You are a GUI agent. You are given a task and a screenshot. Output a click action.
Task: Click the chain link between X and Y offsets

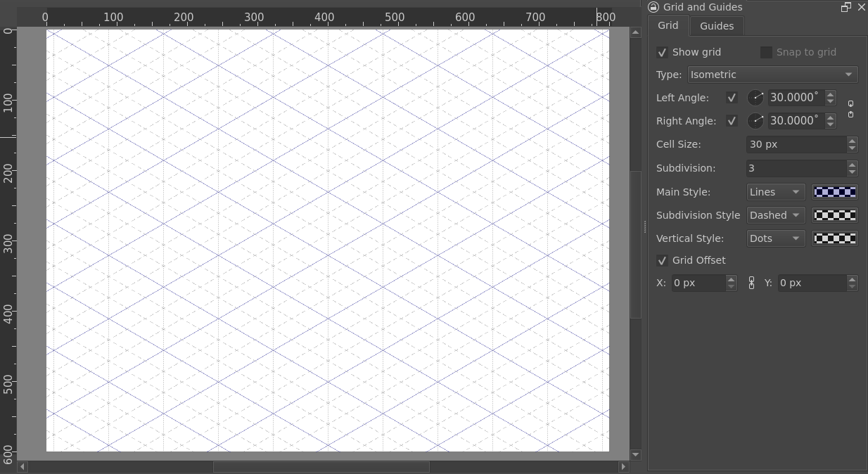[751, 283]
